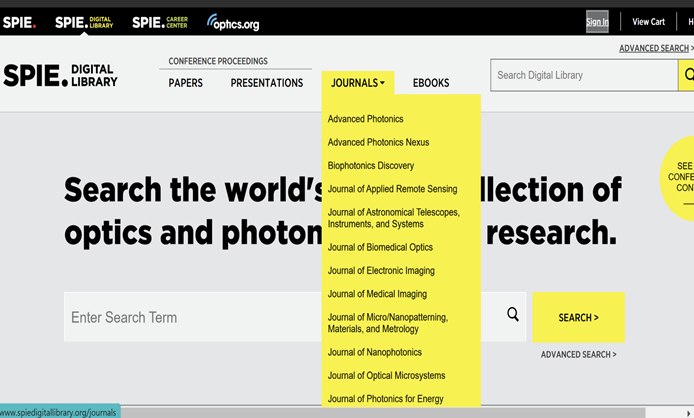The width and height of the screenshot is (694, 418).
Task: Pick Journal of Applied Remote Sensing
Action: [x=392, y=189]
